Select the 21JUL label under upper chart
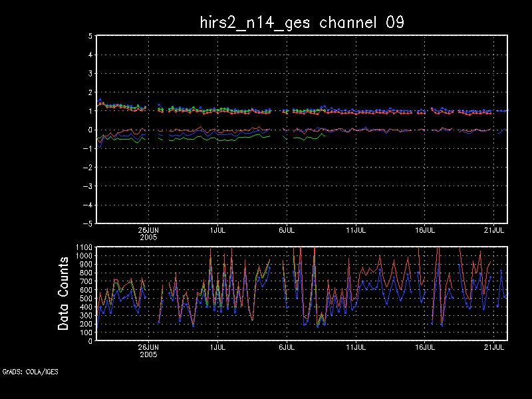 coord(494,229)
